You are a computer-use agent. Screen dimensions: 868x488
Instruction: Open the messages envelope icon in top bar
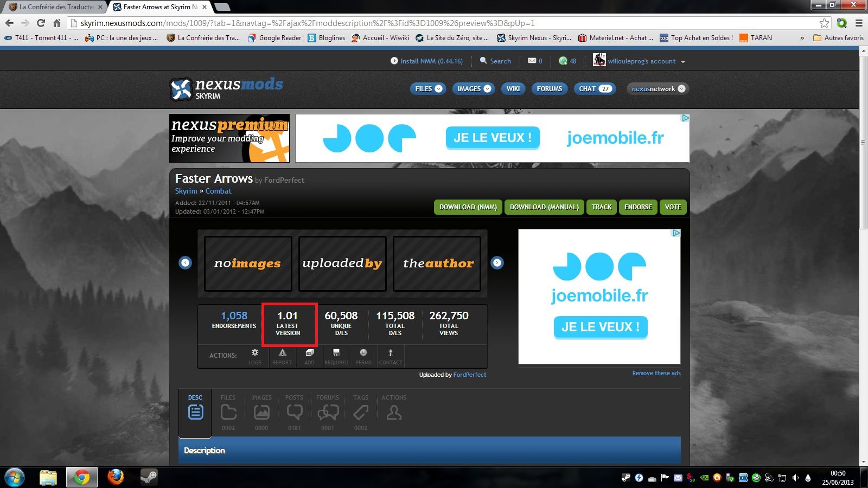pyautogui.click(x=532, y=61)
